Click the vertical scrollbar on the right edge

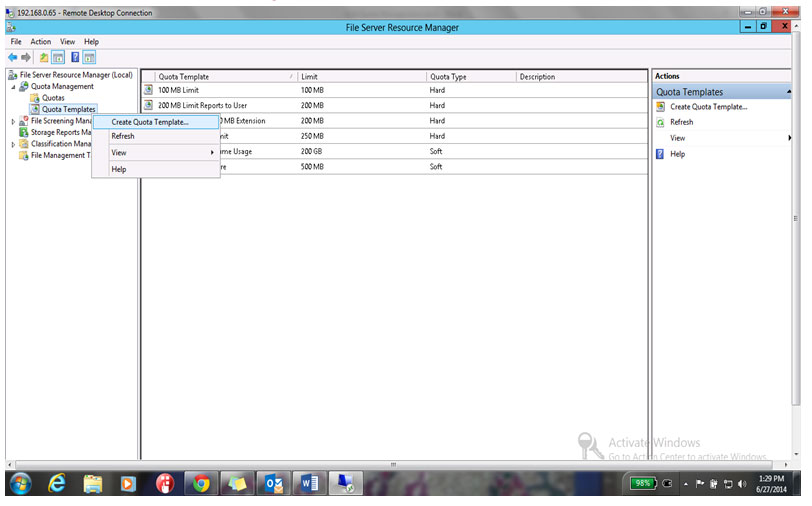pos(796,220)
